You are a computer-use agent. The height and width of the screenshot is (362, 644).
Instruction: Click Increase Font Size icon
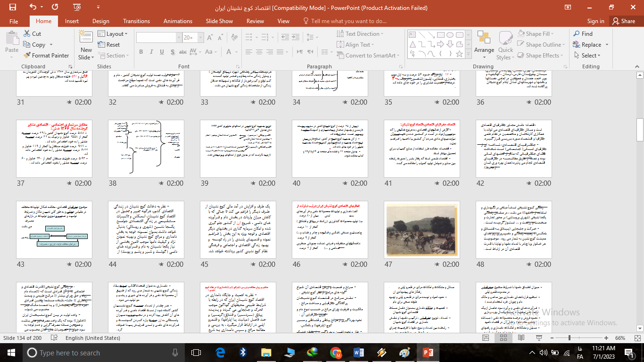coord(210,38)
